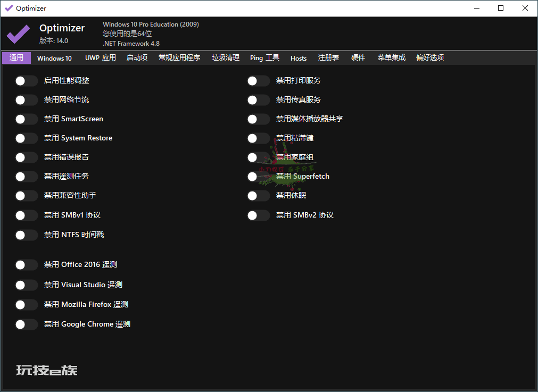Toggle 禁用家庭组 switch
538x392 pixels.
click(259, 157)
